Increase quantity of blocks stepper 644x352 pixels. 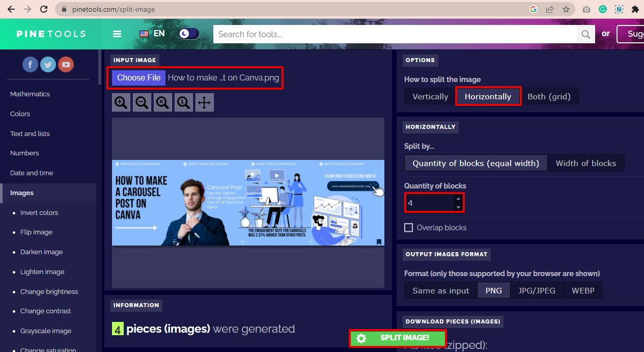458,199
